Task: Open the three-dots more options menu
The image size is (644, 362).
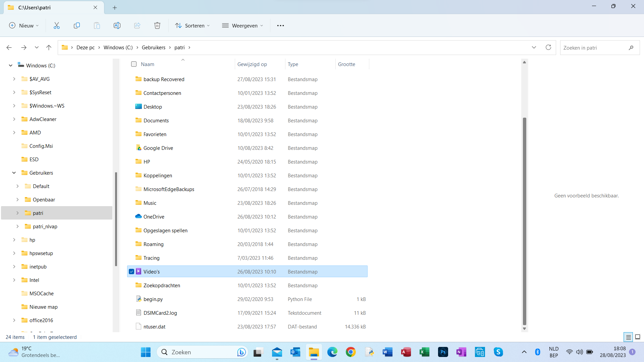Action: [x=280, y=25]
